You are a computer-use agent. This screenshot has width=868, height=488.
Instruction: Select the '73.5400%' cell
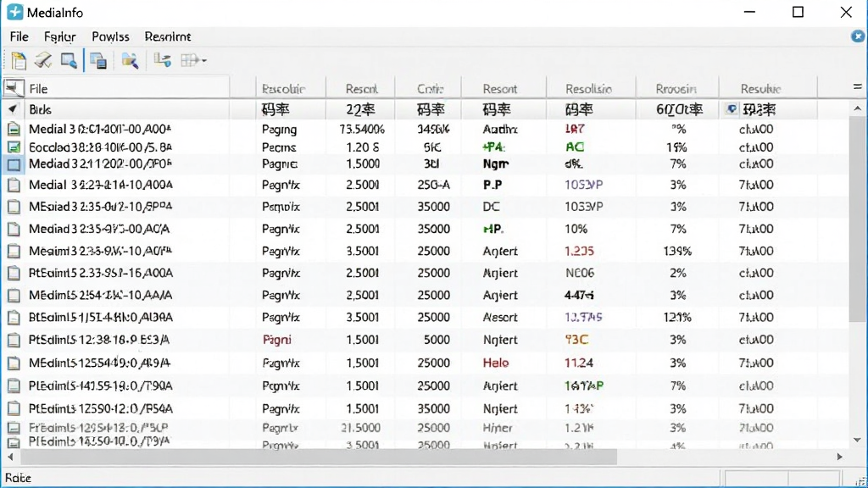[362, 130]
